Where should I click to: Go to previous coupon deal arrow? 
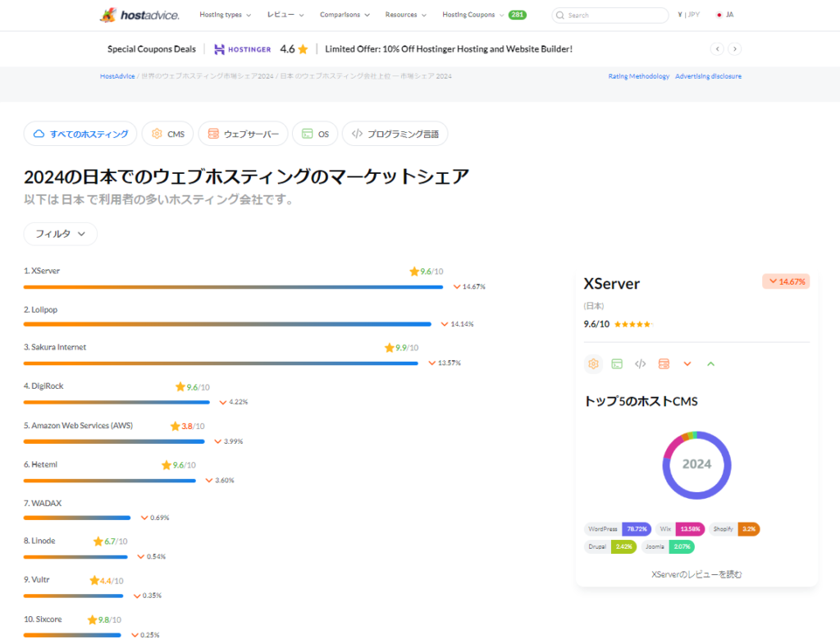pos(717,48)
